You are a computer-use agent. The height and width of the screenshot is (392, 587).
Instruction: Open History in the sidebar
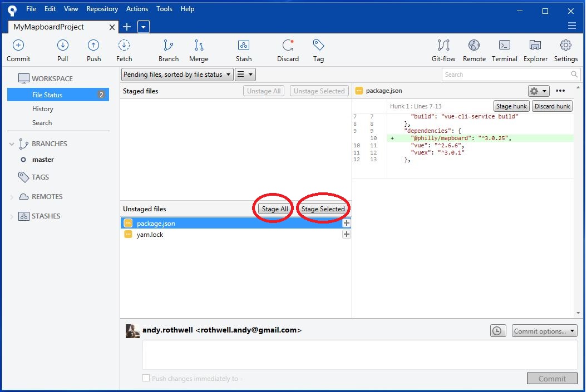[x=43, y=109]
